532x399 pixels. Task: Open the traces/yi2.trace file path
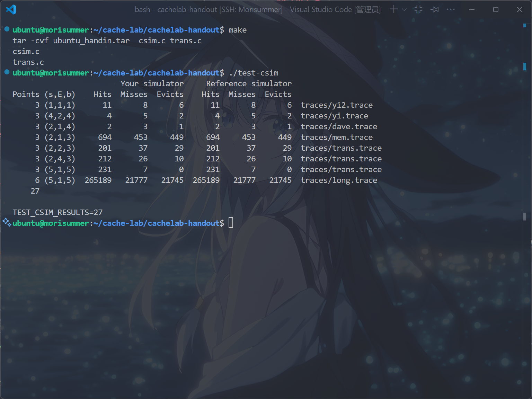(x=336, y=105)
